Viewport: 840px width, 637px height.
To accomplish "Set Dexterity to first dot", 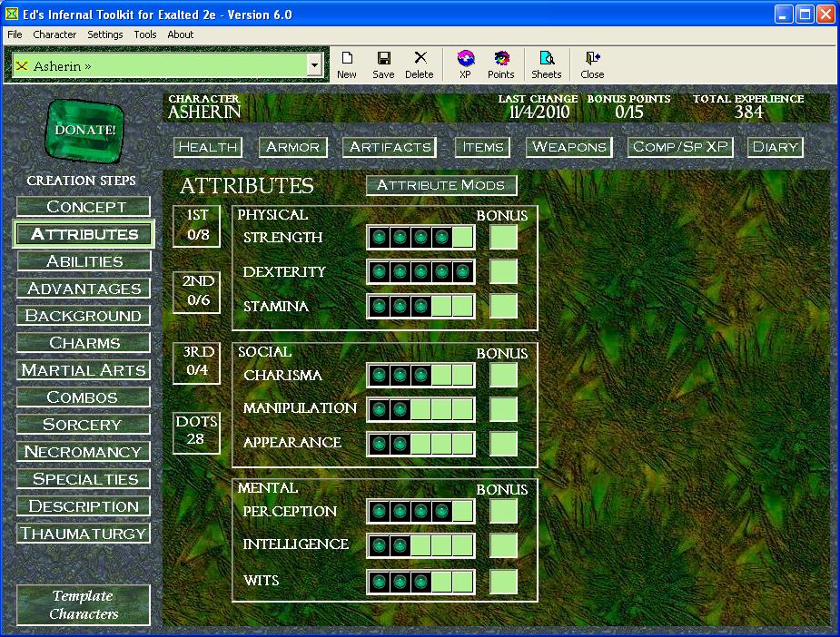I will click(x=380, y=272).
